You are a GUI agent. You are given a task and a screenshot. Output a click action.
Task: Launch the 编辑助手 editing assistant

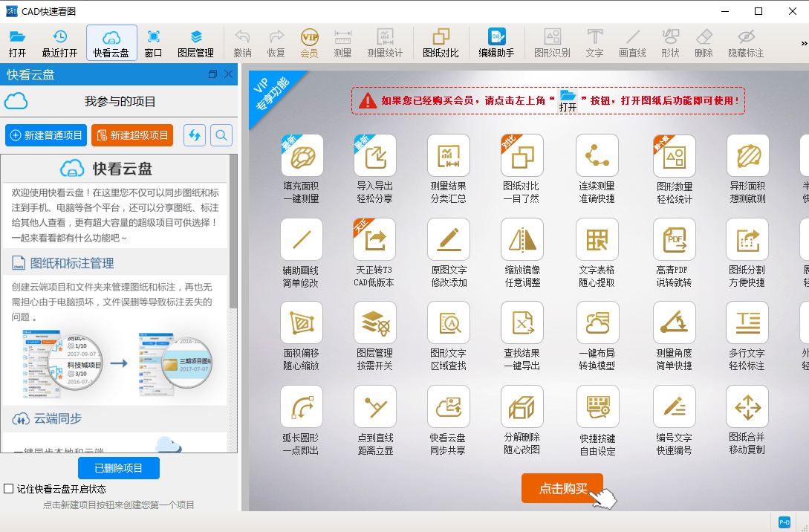pyautogui.click(x=496, y=43)
